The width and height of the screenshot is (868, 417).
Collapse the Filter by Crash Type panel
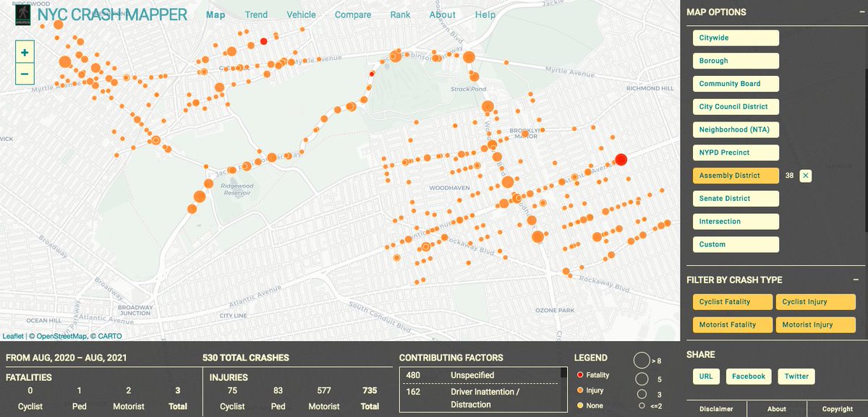coord(856,280)
